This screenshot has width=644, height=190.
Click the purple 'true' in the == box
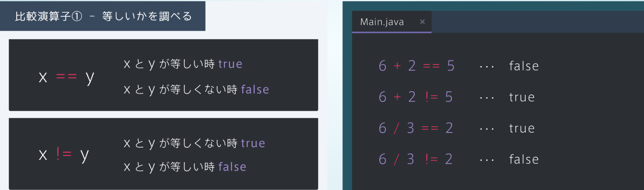[x=230, y=64]
